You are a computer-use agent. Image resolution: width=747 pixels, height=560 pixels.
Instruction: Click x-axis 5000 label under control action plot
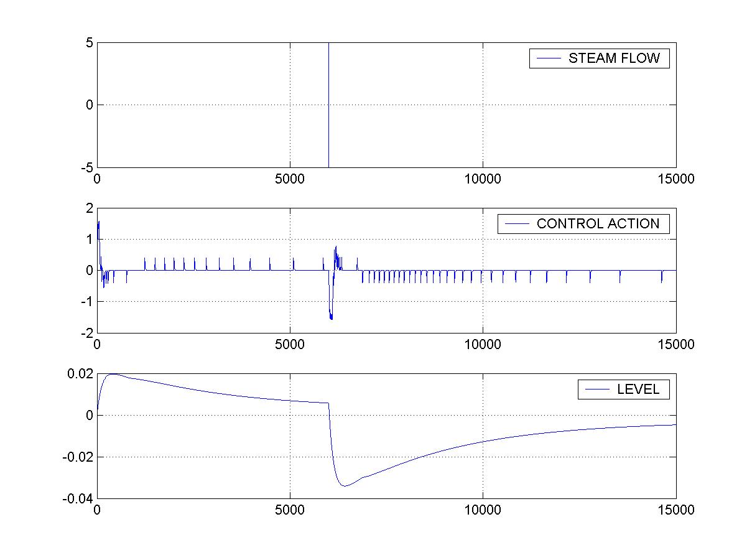290,344
